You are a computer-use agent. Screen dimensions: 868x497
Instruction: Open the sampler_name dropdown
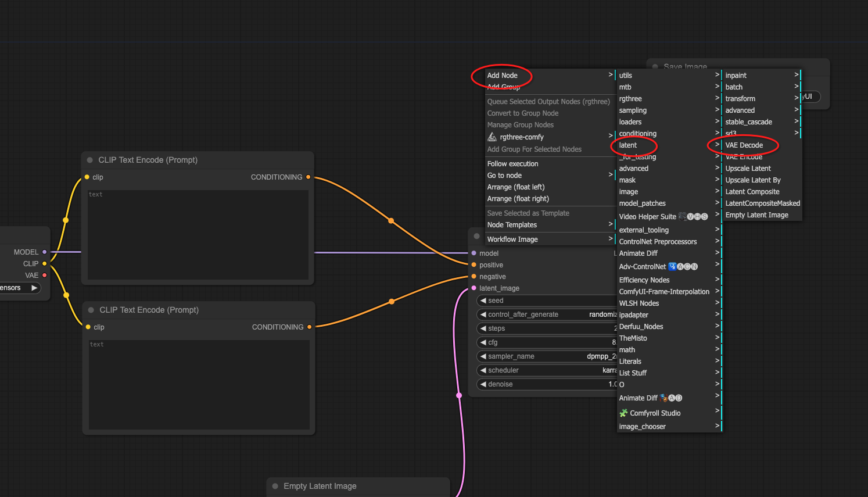[x=546, y=356]
